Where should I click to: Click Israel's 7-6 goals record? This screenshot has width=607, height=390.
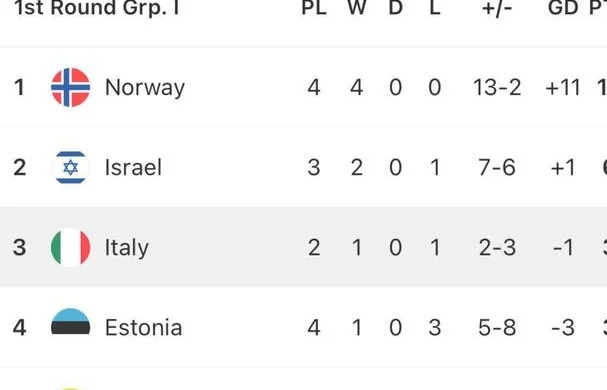click(497, 167)
